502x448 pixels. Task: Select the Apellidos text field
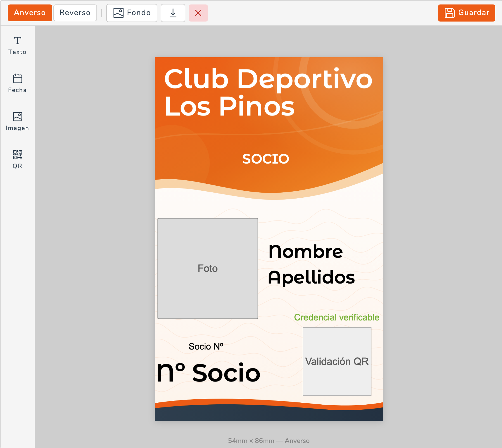click(x=311, y=277)
